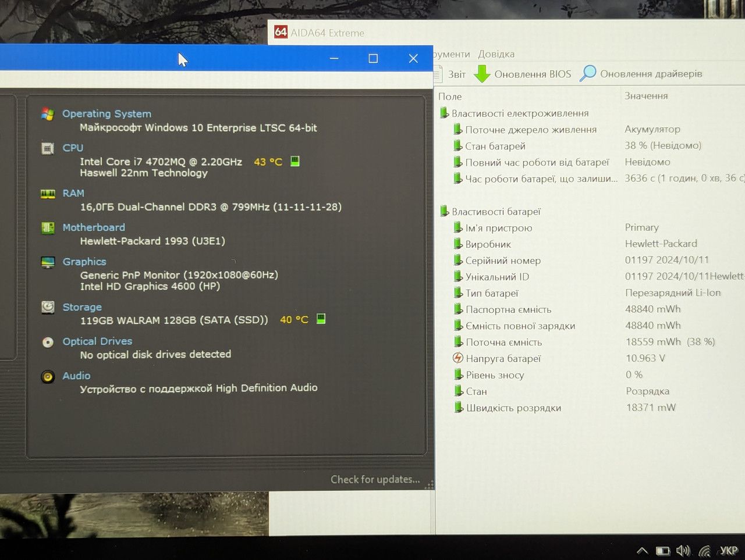Click the Operating System Windows icon

coord(48,114)
